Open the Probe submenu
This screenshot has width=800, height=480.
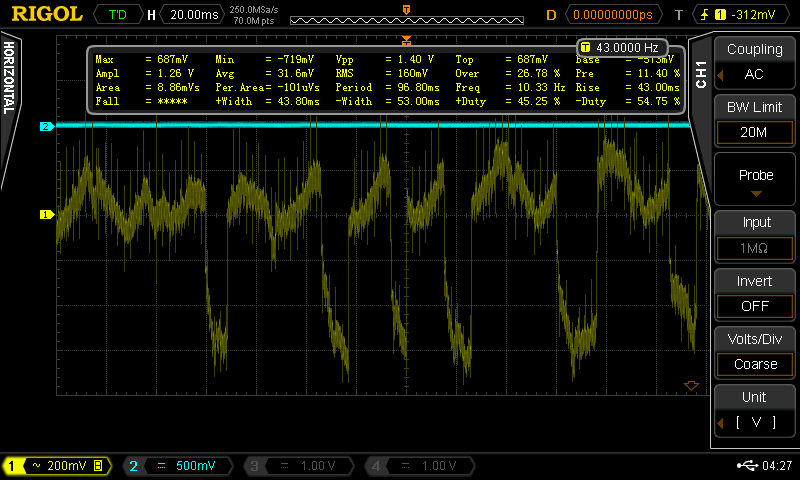755,180
